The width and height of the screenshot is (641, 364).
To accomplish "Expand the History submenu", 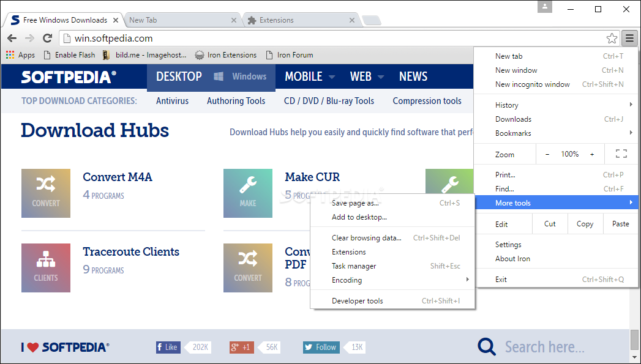I will click(x=556, y=105).
